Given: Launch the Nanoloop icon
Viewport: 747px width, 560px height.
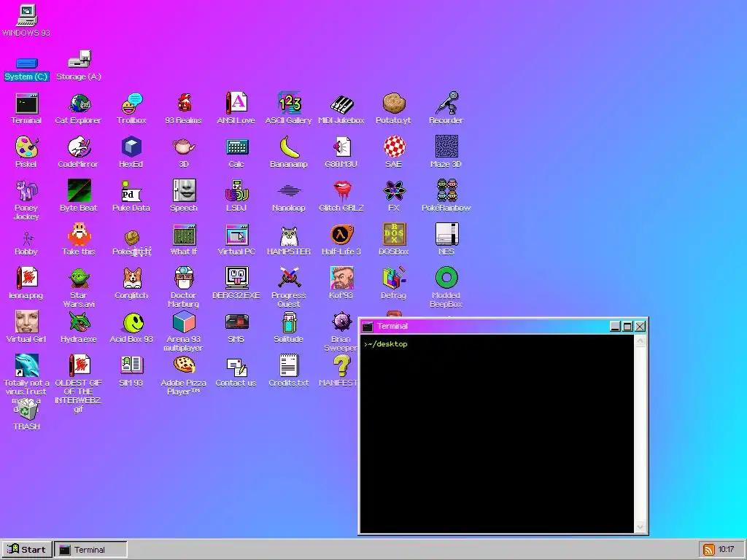Looking at the screenshot, I should point(289,191).
